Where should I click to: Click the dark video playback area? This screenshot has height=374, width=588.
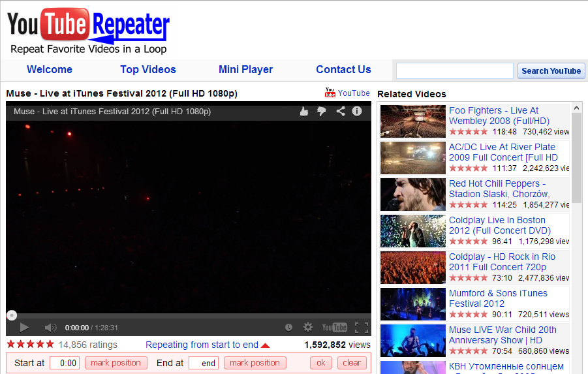click(189, 217)
